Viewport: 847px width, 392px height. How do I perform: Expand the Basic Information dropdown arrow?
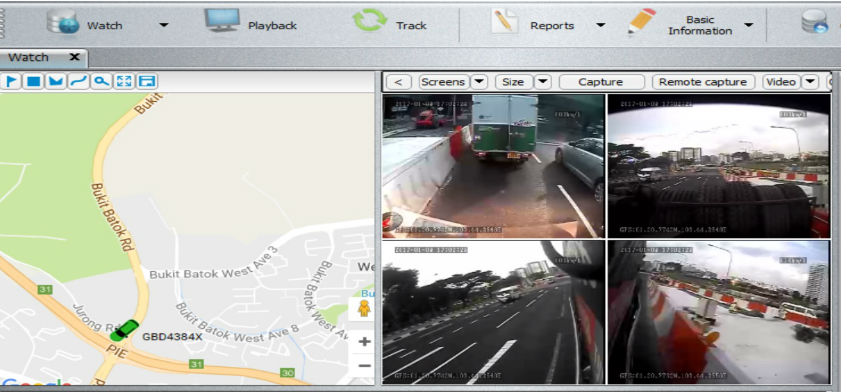click(x=749, y=25)
